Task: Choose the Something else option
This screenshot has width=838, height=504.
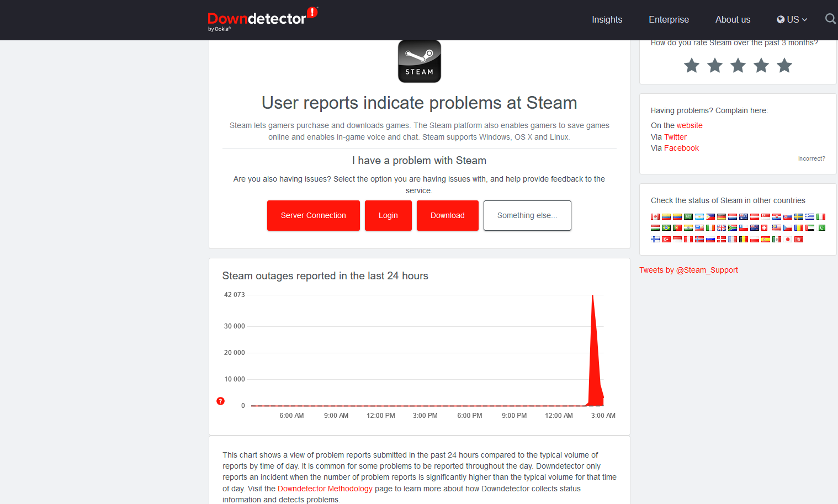Action: (527, 215)
